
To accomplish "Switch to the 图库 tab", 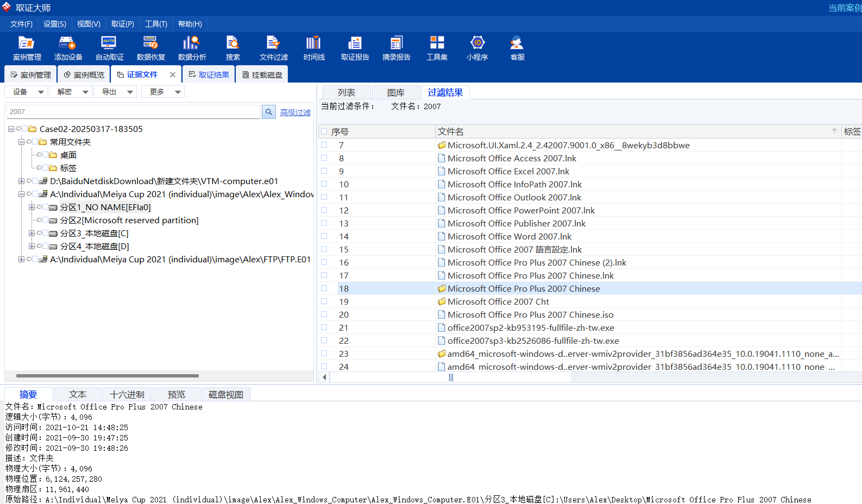I will click(395, 92).
